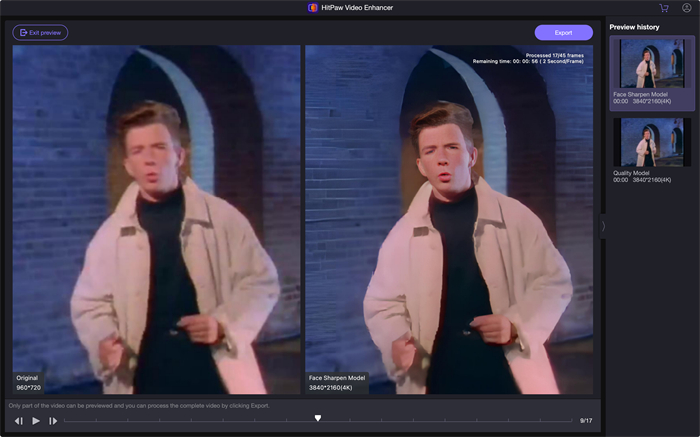Click the Face Sharpen Model history label

pos(639,94)
